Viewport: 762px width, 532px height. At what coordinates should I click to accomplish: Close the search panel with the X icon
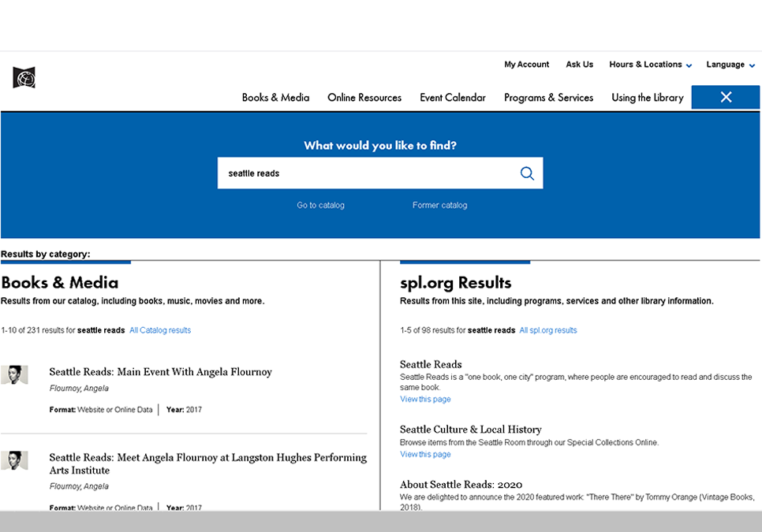click(725, 97)
